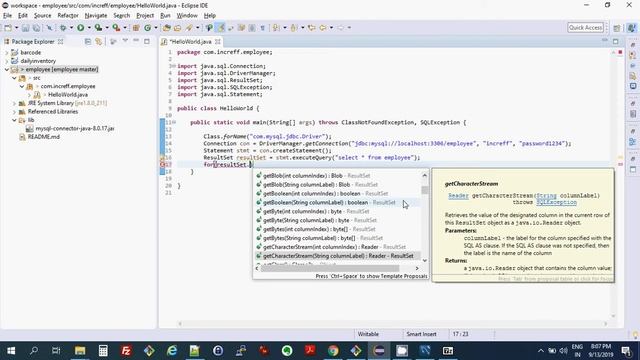Viewport: 640px width, 360px height.
Task: Click the Open Task icon
Action: [177, 28]
